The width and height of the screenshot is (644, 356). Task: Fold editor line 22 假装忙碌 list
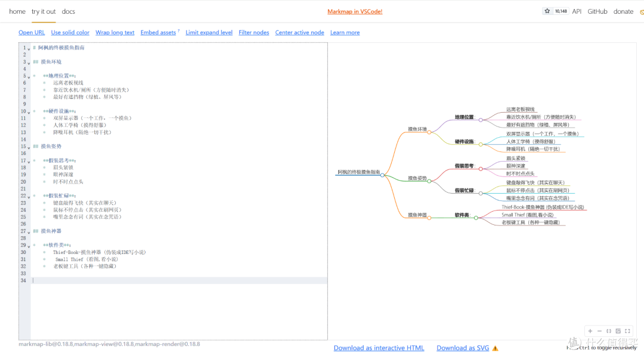tap(29, 197)
